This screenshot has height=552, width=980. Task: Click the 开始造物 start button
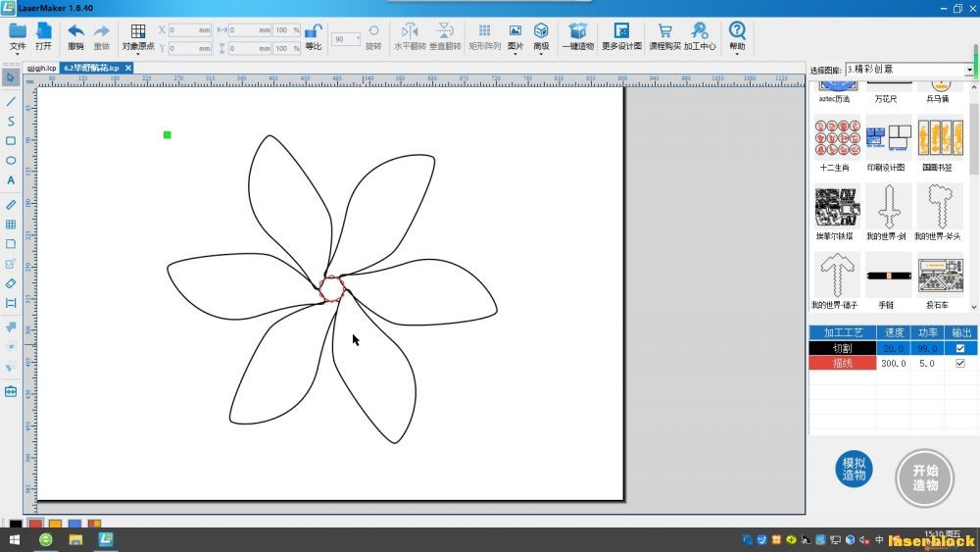[925, 478]
